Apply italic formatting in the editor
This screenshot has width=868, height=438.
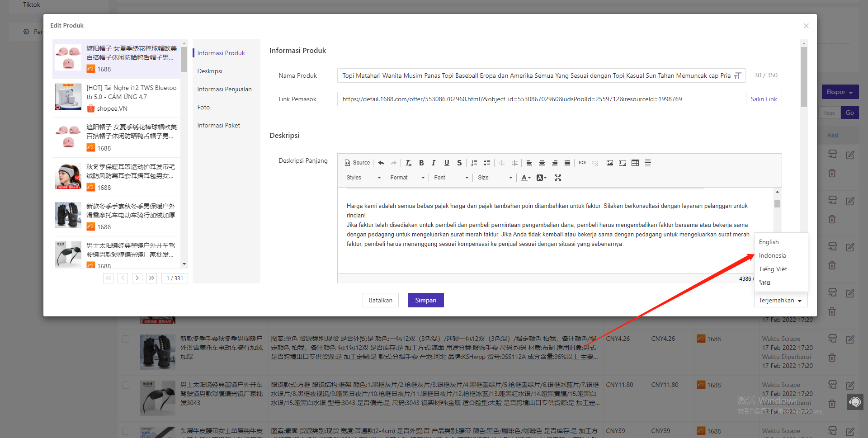tap(434, 163)
